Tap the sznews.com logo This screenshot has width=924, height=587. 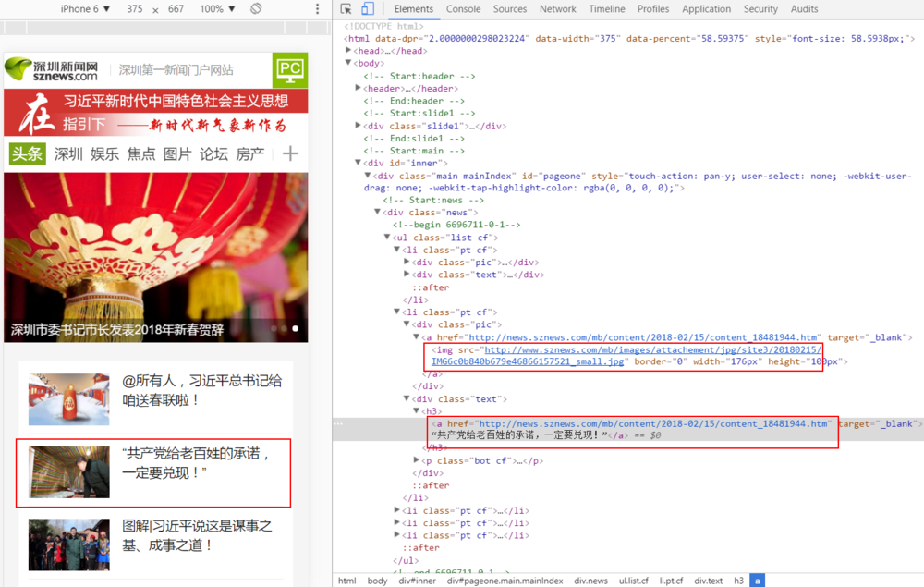(52, 70)
